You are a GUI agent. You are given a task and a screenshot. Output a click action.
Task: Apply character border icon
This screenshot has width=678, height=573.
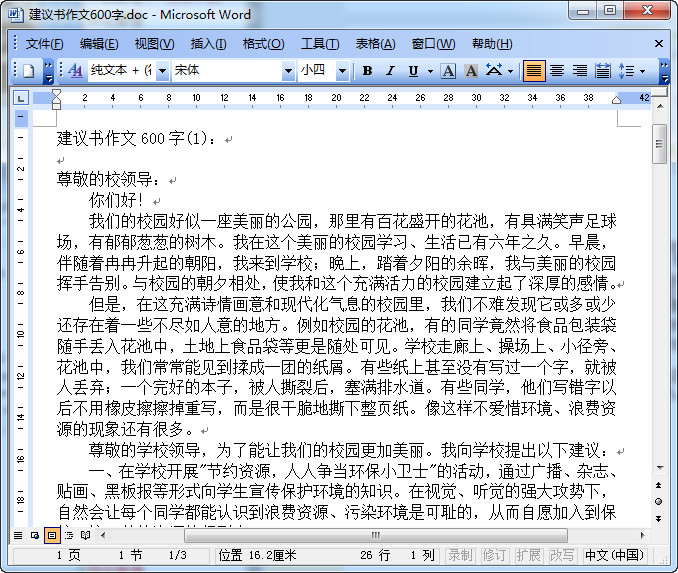(447, 71)
